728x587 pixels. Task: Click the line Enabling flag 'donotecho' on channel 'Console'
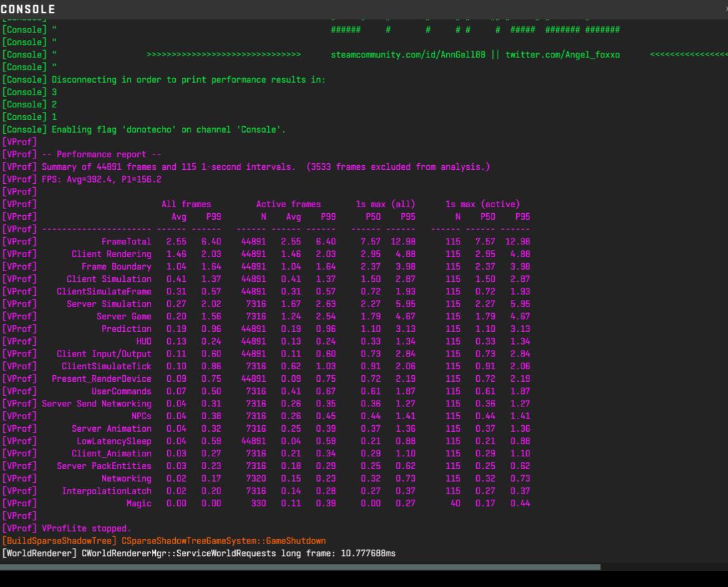pyautogui.click(x=144, y=129)
